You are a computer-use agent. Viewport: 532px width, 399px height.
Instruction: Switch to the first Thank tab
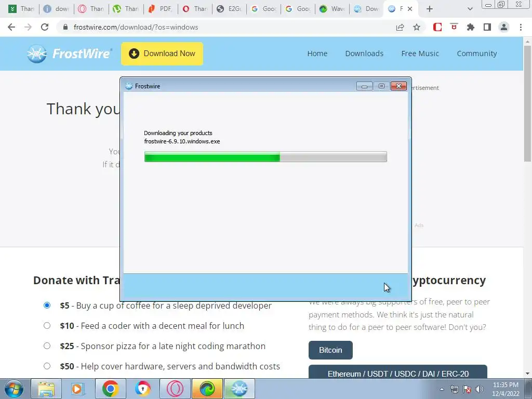[x=22, y=9]
